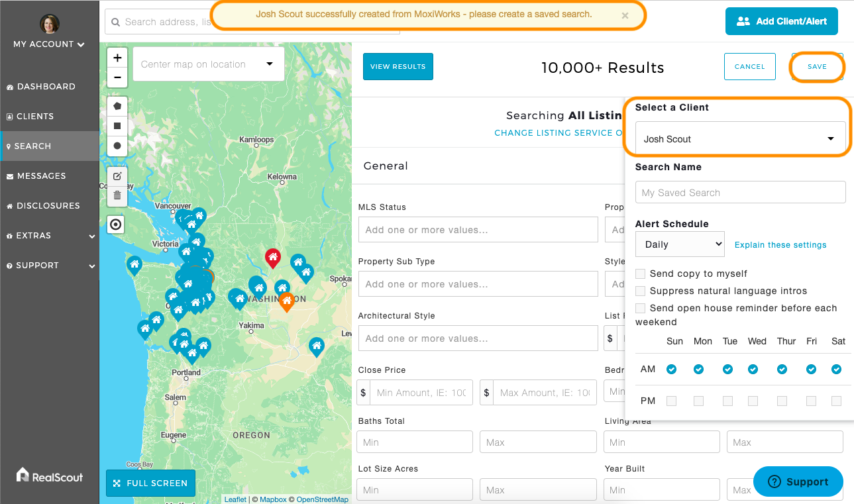Expand the Extras menu

(50, 235)
